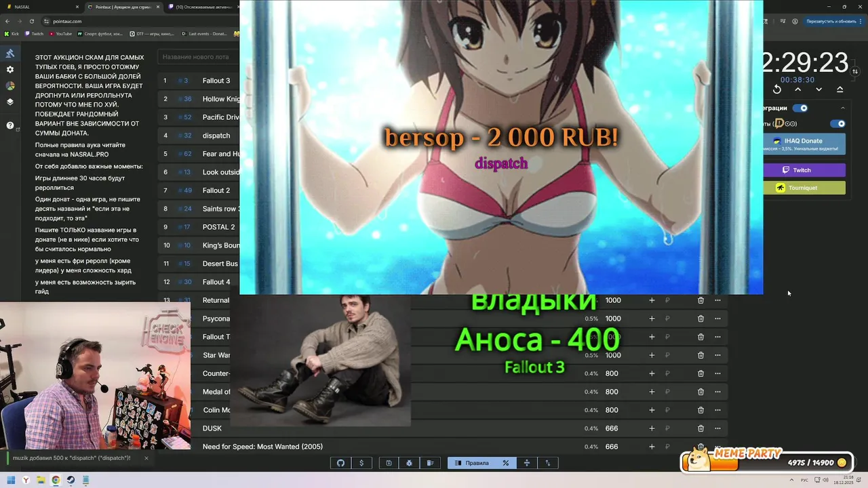This screenshot has width=868, height=488.
Task: Open more options for Colin Mc row
Action: (x=717, y=410)
